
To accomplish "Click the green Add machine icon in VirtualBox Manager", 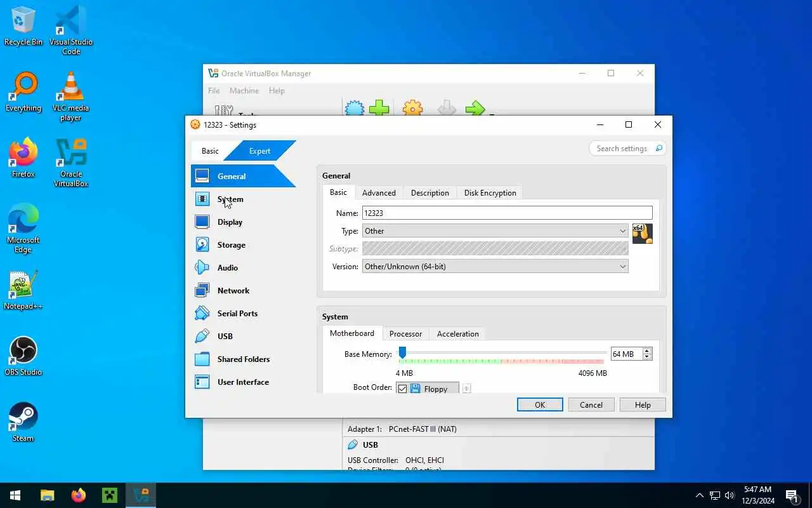I will [379, 108].
